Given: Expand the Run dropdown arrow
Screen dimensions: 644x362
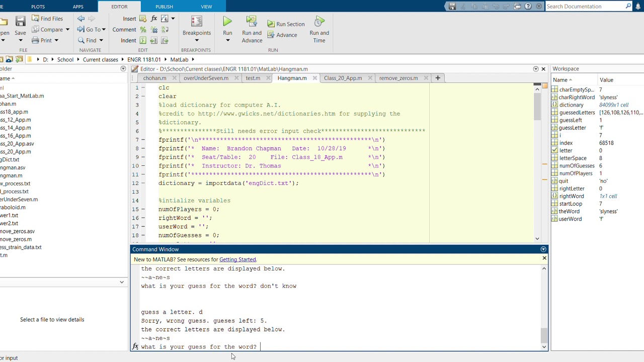Looking at the screenshot, I should pyautogui.click(x=227, y=41).
